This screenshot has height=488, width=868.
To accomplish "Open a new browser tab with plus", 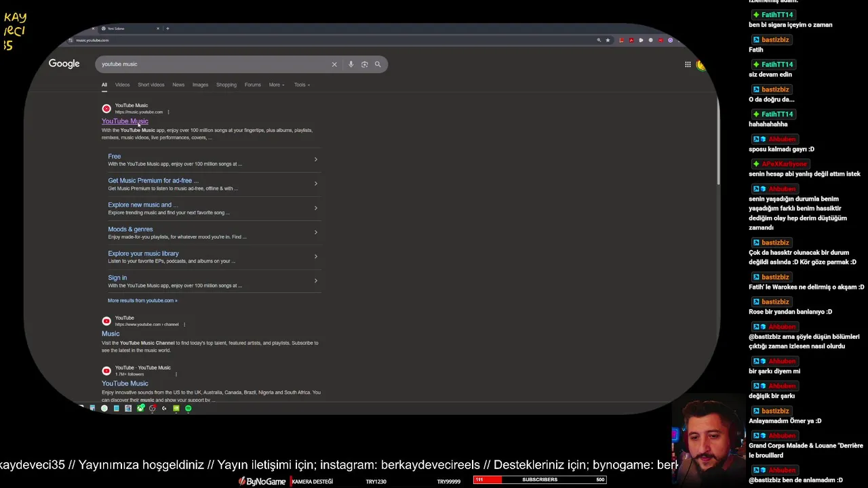I will click(167, 28).
